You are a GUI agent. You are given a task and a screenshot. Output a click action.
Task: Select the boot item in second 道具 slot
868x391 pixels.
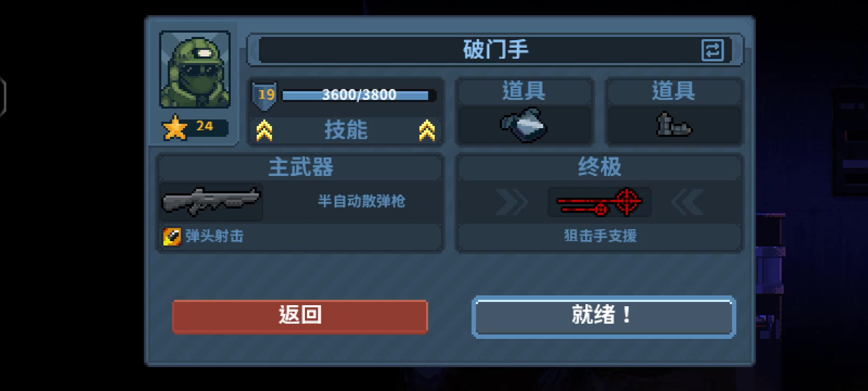[673, 124]
